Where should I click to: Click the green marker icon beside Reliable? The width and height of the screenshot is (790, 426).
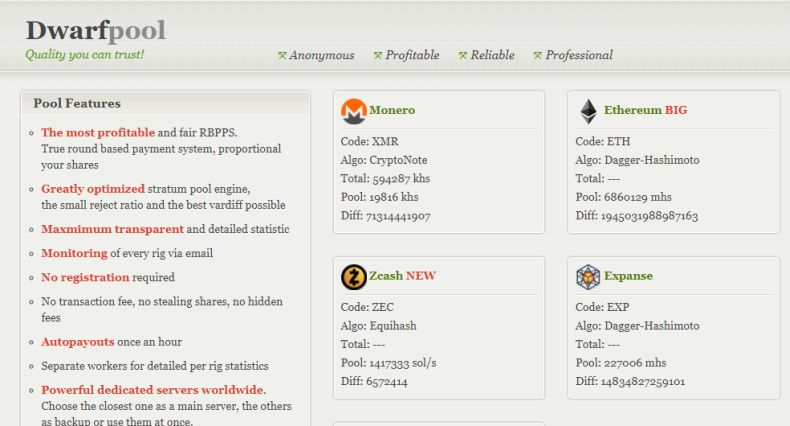point(463,55)
